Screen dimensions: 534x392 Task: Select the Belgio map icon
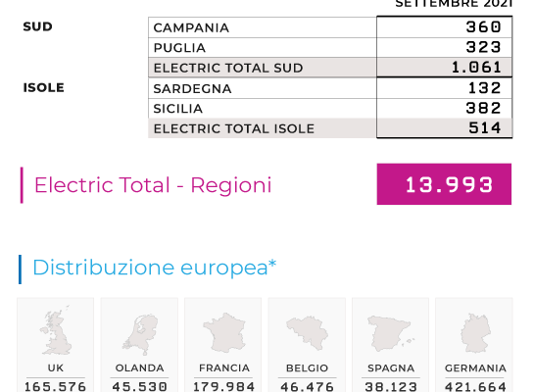tap(308, 333)
